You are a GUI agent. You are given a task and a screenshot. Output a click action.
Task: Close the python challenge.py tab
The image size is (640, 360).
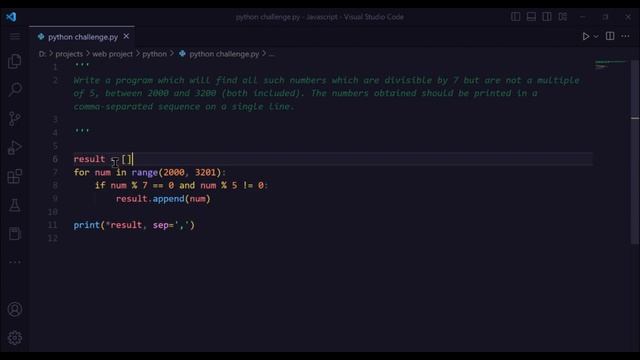click(127, 36)
